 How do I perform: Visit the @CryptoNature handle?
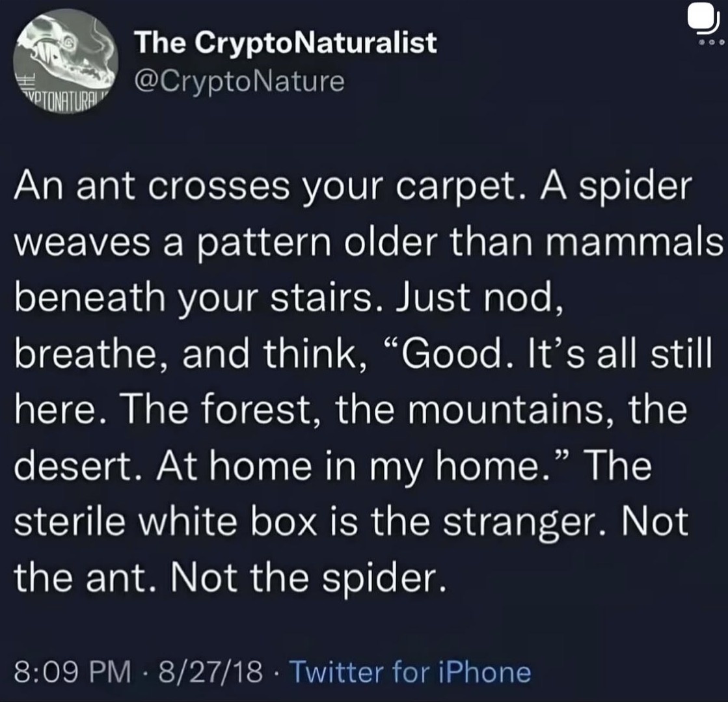[239, 81]
